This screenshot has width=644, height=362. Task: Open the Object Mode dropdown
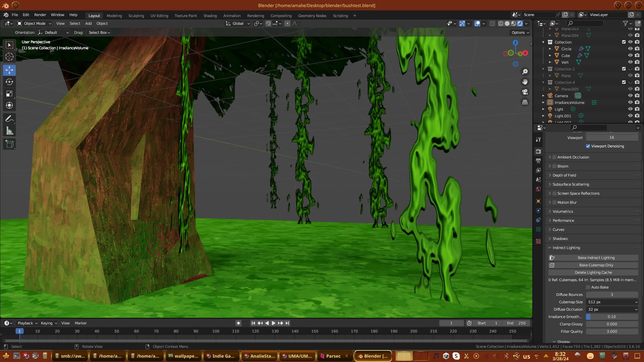(34, 23)
